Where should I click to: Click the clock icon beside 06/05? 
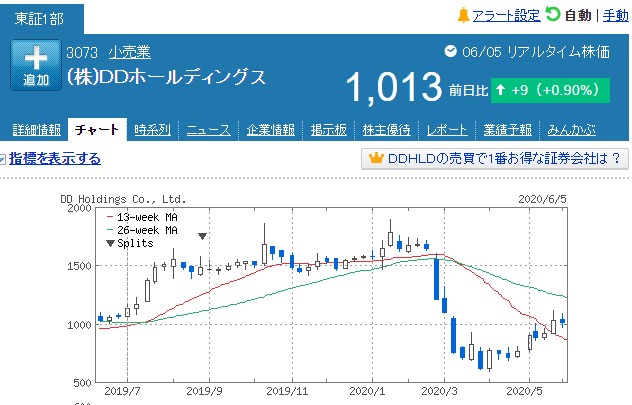click(x=450, y=51)
